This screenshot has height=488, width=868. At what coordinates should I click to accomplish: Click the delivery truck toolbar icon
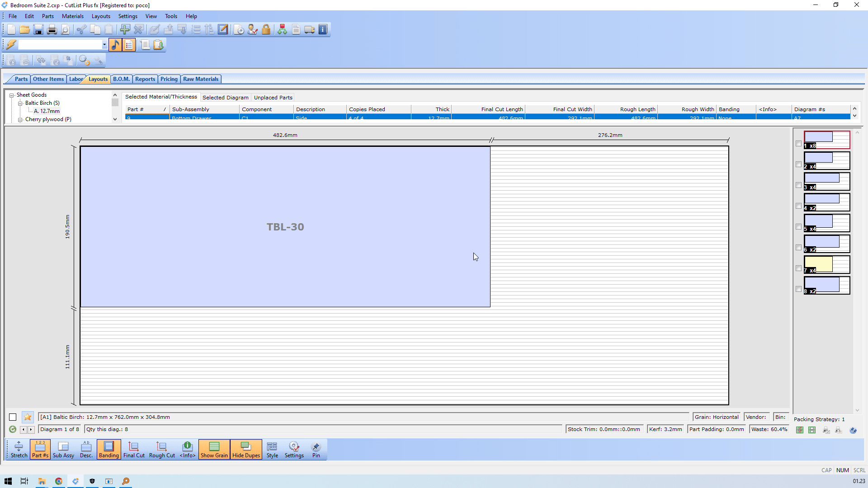tap(310, 30)
